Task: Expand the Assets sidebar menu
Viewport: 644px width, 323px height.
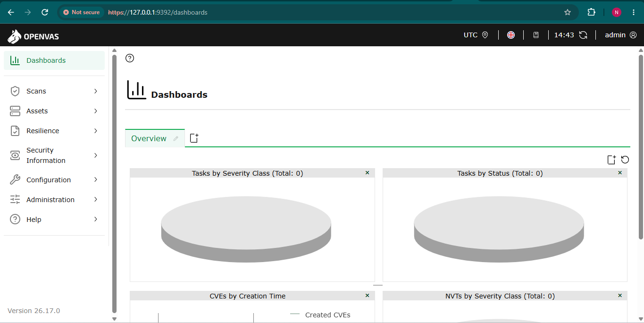Action: (54, 111)
